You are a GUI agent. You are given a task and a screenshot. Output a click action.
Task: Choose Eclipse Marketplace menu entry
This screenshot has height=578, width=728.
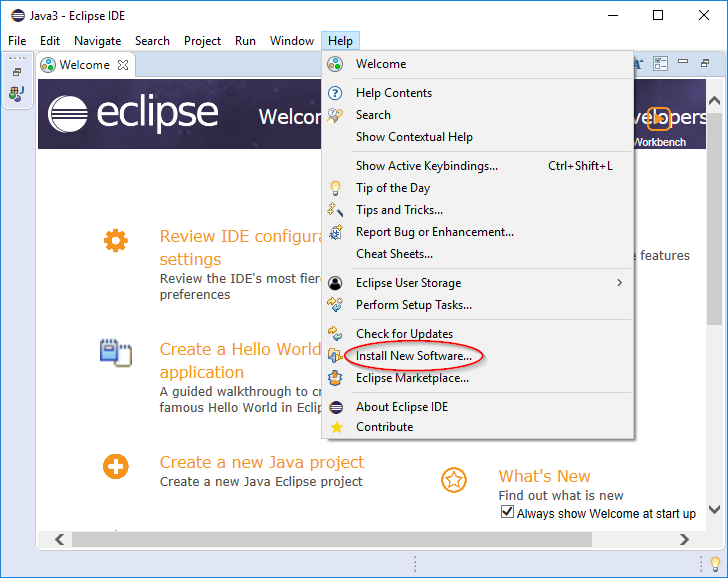tap(412, 378)
